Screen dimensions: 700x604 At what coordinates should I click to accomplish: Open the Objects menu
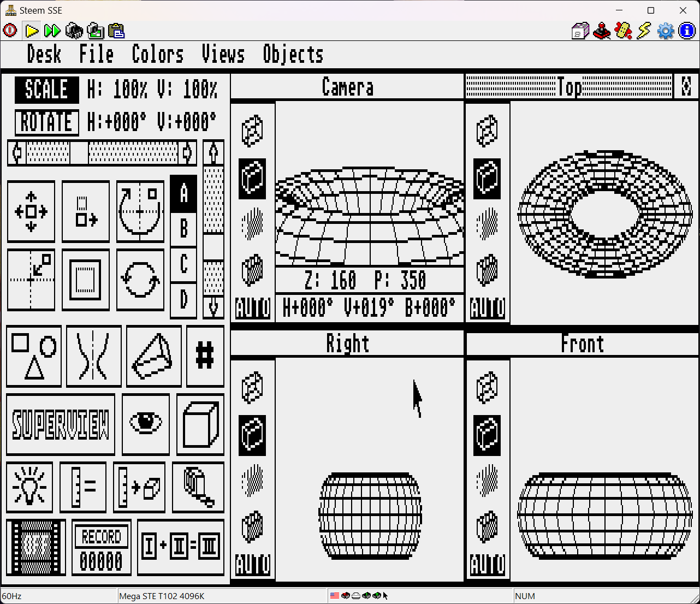tap(293, 54)
